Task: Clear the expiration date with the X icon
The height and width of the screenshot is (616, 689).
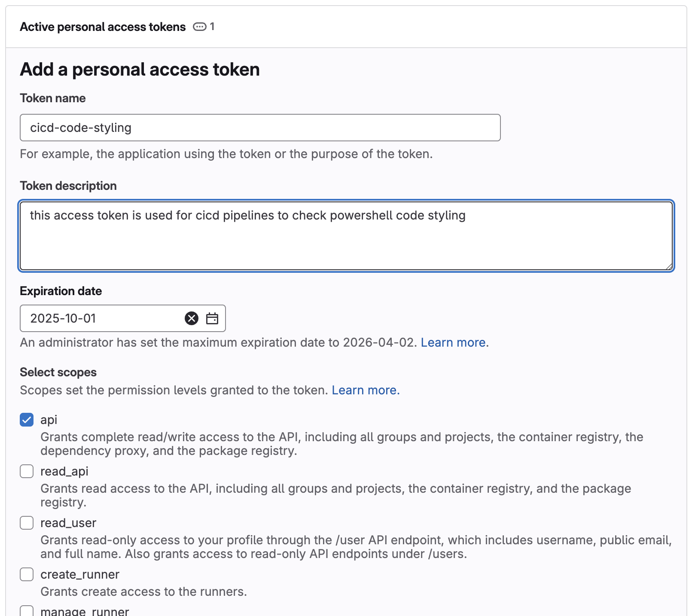Action: pyautogui.click(x=192, y=318)
